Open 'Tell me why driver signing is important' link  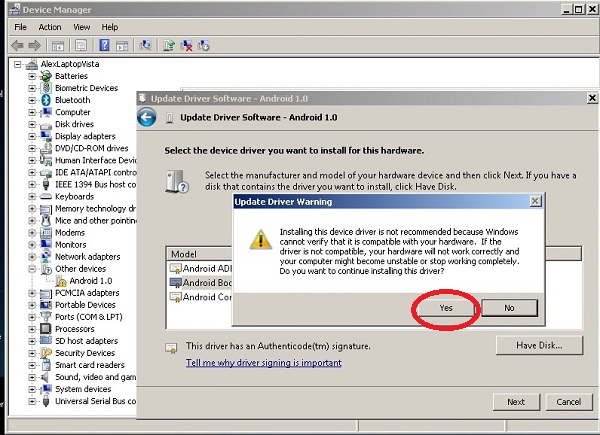264,363
